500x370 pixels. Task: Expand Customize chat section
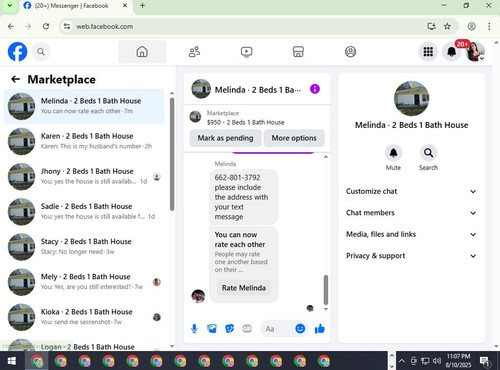point(411,191)
